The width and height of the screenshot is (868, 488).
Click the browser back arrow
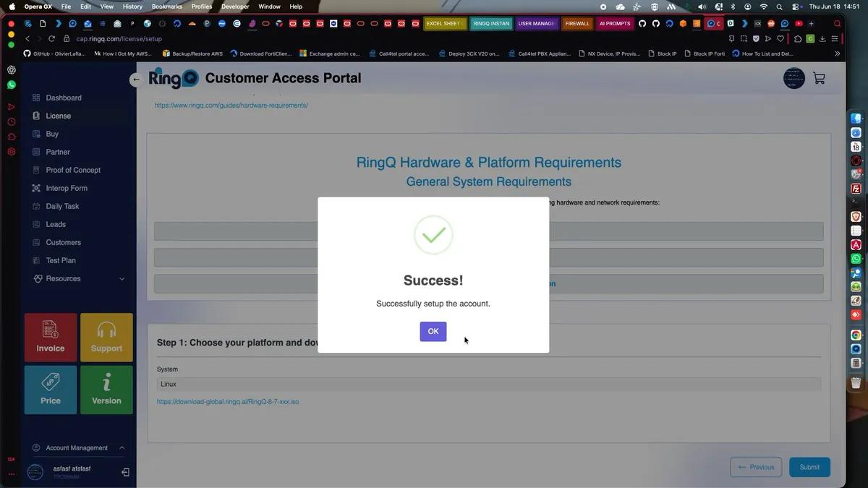point(27,39)
